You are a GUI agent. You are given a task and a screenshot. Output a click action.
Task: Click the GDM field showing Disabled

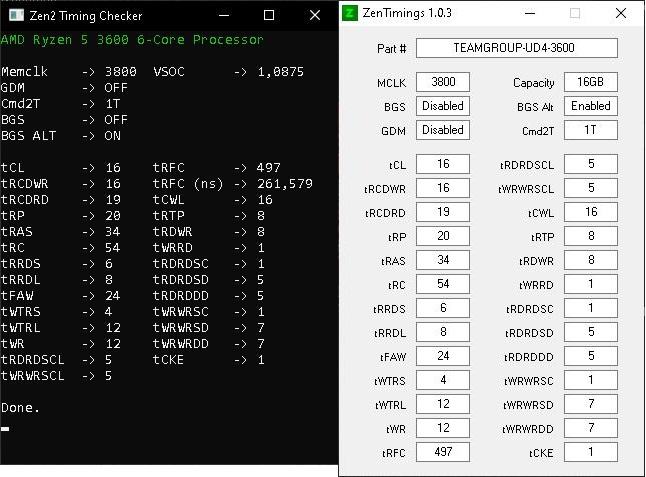[443, 130]
